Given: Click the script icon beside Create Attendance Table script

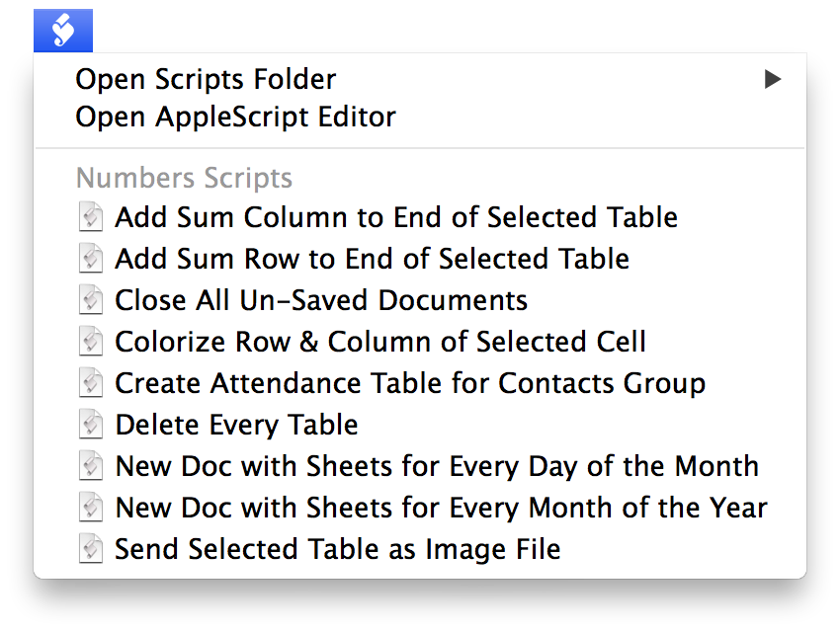Looking at the screenshot, I should (x=91, y=383).
